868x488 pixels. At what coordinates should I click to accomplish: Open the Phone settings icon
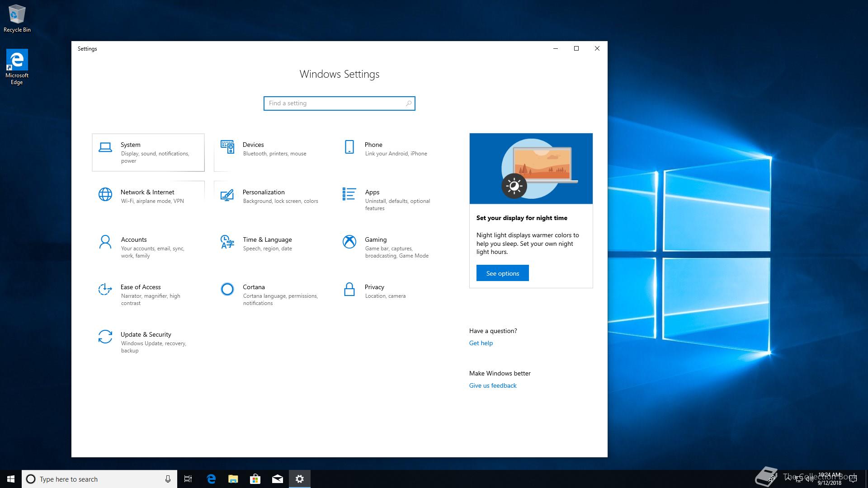click(349, 147)
